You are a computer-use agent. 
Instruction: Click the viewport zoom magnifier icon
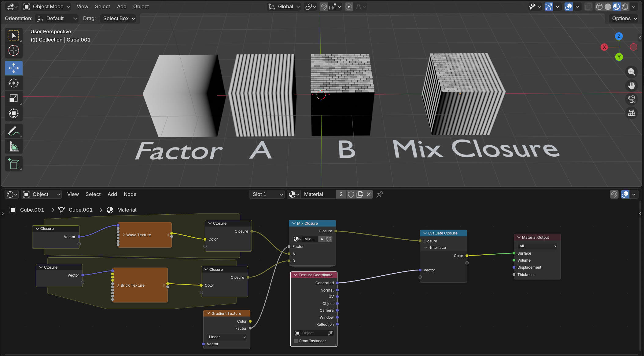point(631,72)
